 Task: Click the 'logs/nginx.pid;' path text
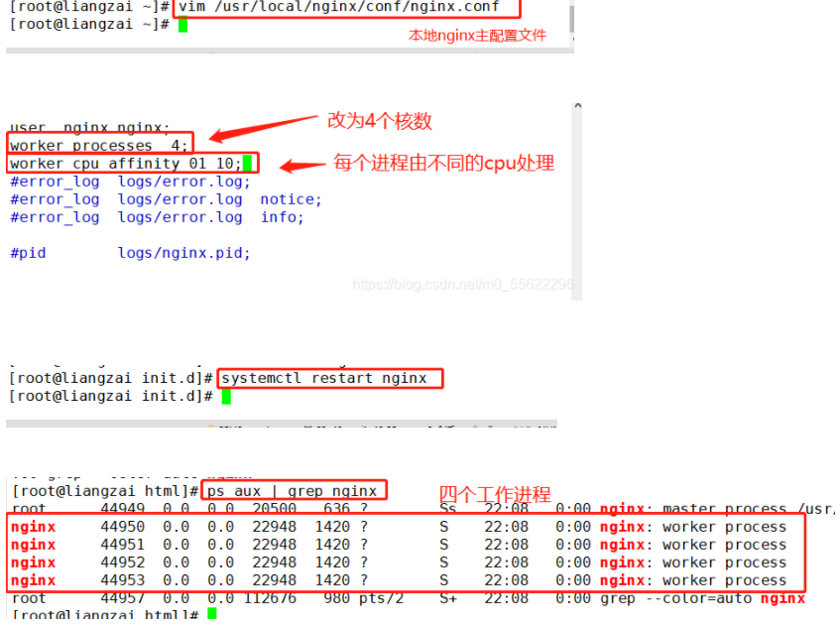pyautogui.click(x=183, y=253)
